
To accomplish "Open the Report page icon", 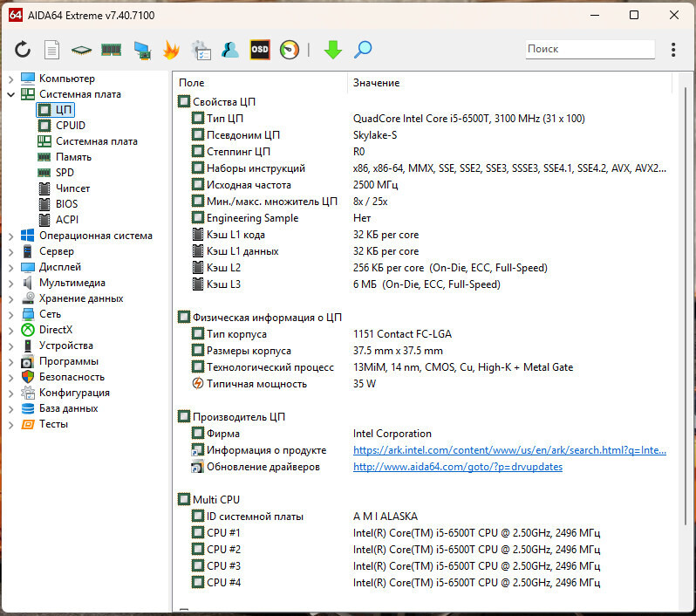I will click(x=52, y=50).
